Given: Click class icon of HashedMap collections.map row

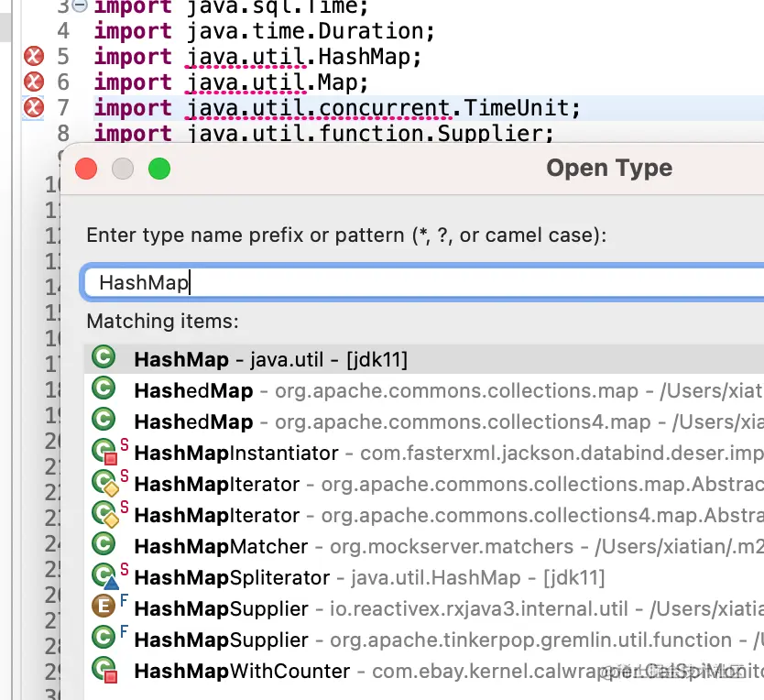Looking at the screenshot, I should click(104, 388).
